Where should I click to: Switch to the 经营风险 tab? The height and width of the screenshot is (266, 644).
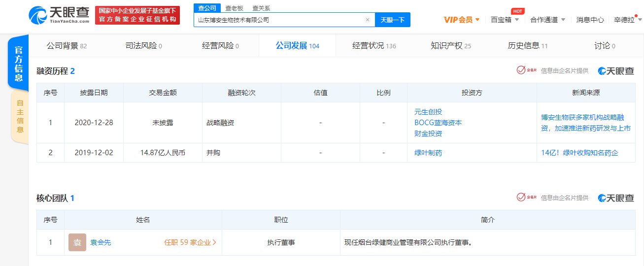(x=220, y=46)
